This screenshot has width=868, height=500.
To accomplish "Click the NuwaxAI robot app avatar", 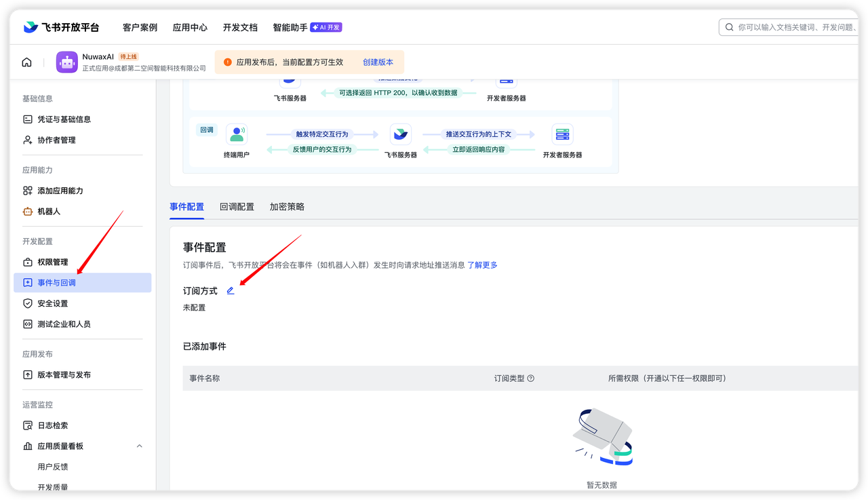I will click(x=67, y=62).
